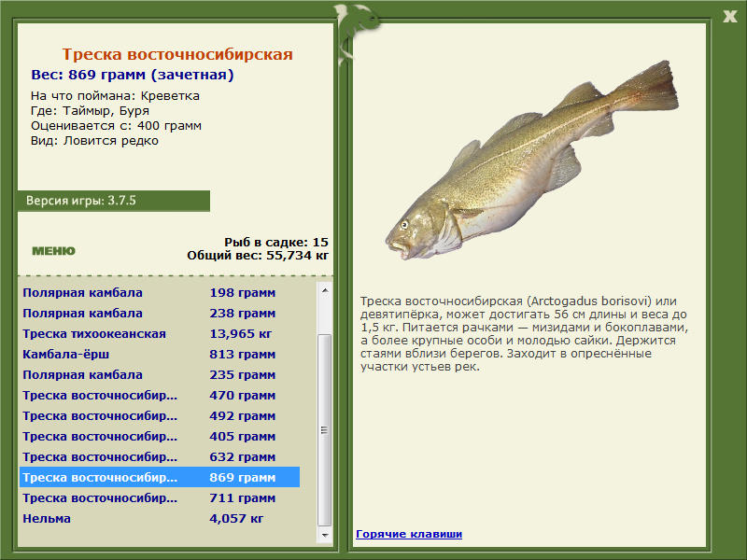Select Полярная камбала weighing 238 грамм
The height and width of the screenshot is (560, 747).
pos(159,314)
